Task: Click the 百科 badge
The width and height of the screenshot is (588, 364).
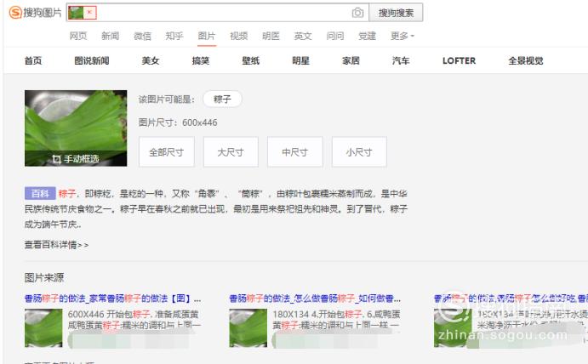Action: (40, 193)
